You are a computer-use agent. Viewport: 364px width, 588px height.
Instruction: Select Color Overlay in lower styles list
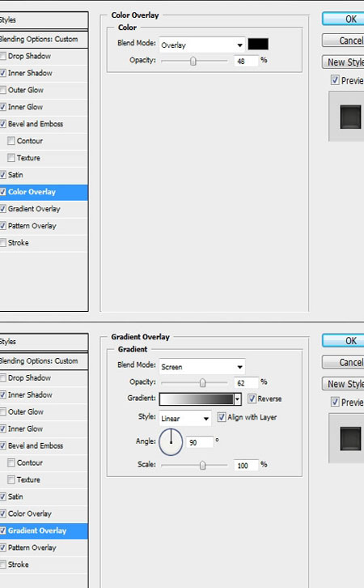(30, 513)
